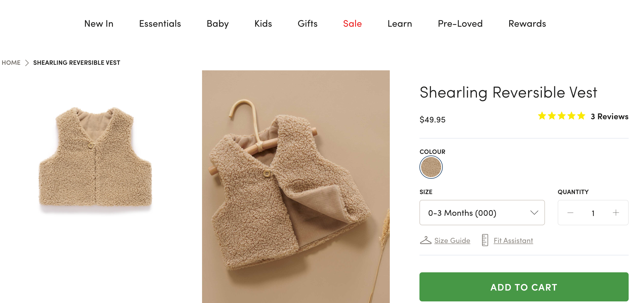This screenshot has width=644, height=303.
Task: Return via the HOME breadcrumb link
Action: (x=11, y=63)
